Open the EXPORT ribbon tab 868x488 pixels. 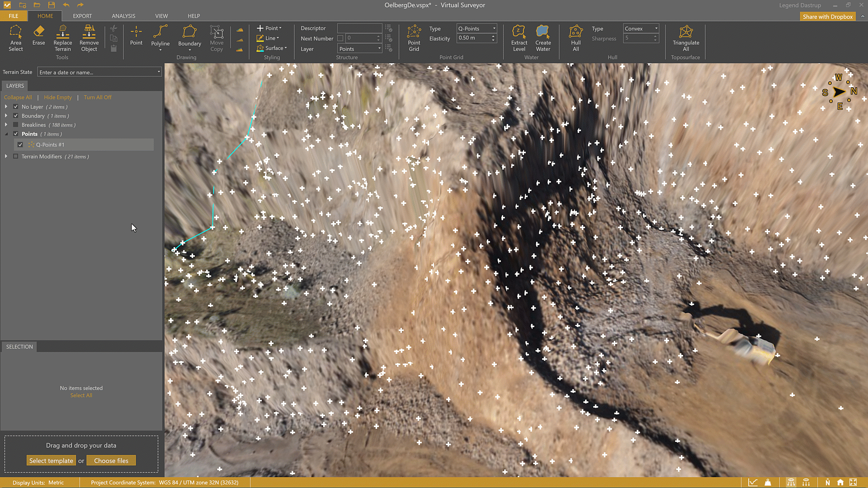click(82, 16)
